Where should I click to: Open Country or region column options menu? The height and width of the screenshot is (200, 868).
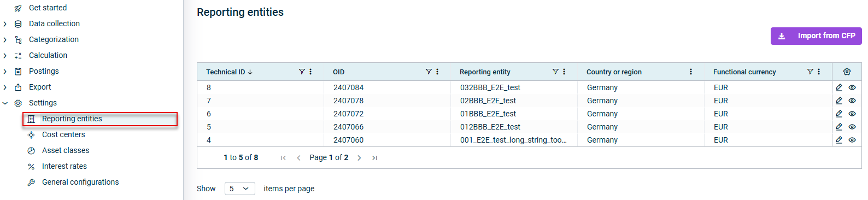coord(691,72)
